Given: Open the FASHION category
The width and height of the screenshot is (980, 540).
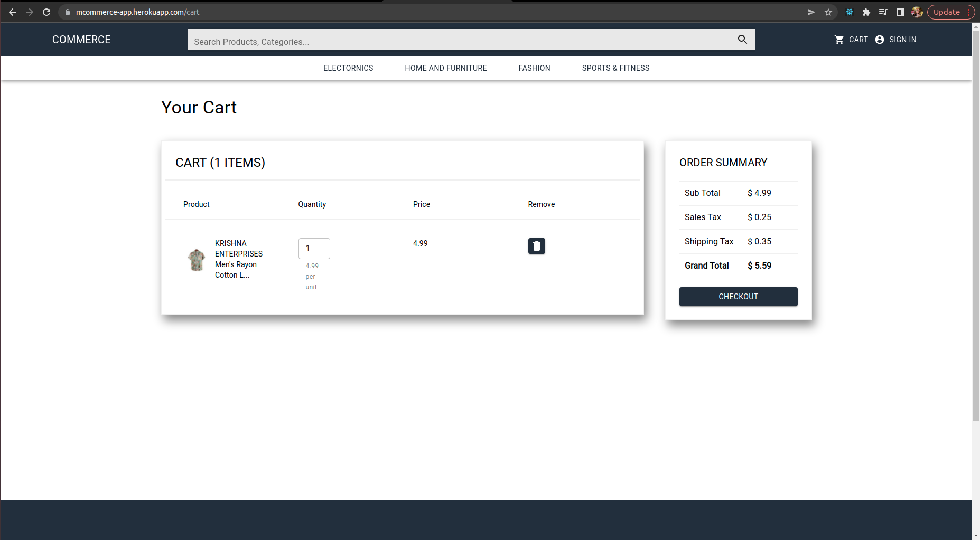Looking at the screenshot, I should pos(534,68).
